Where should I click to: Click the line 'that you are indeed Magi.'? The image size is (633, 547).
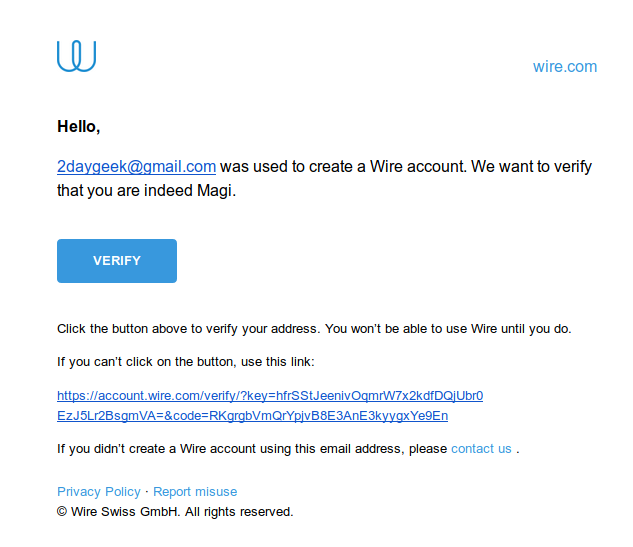tap(146, 191)
